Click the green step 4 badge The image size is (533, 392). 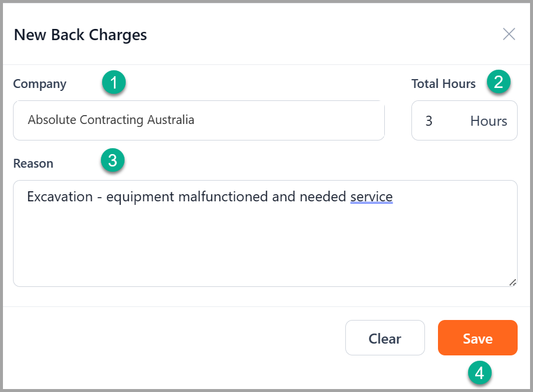[480, 373]
